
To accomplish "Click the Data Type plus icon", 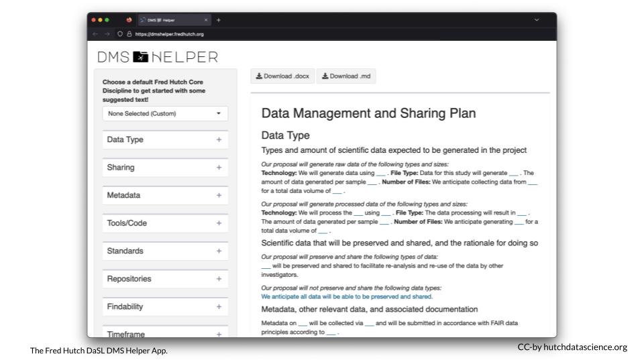I will (219, 139).
